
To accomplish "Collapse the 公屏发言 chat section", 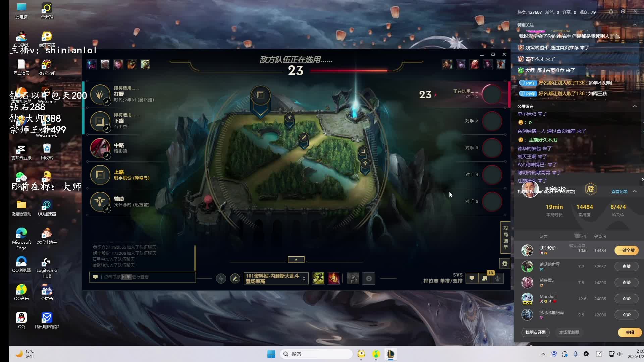I will click(x=634, y=106).
